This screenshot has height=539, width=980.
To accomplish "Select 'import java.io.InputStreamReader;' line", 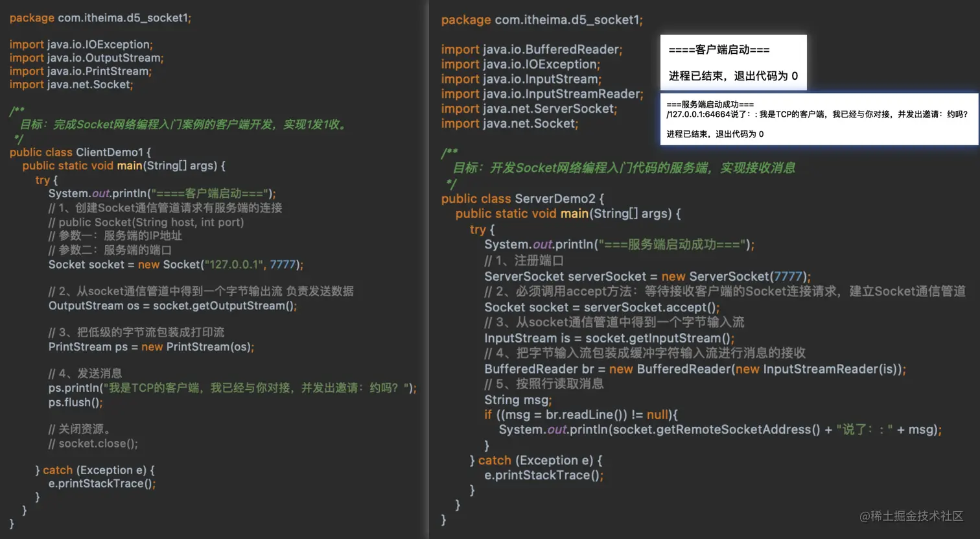I will coord(542,94).
